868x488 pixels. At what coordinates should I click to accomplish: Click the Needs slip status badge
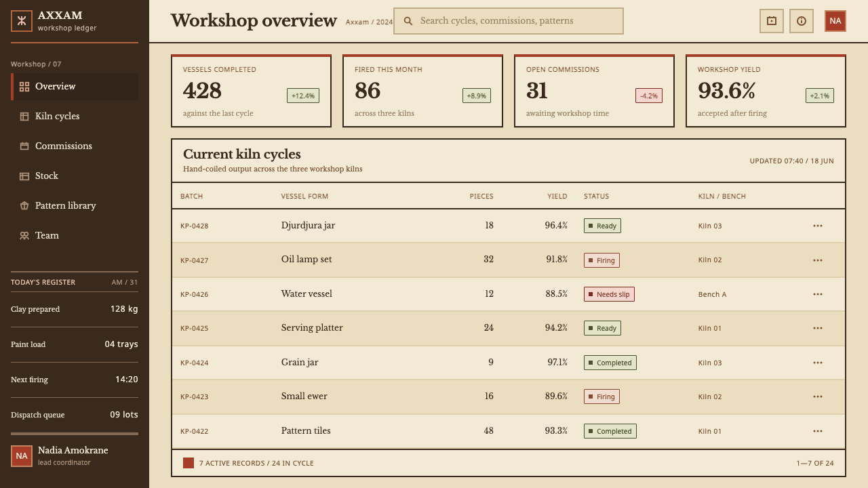point(609,294)
